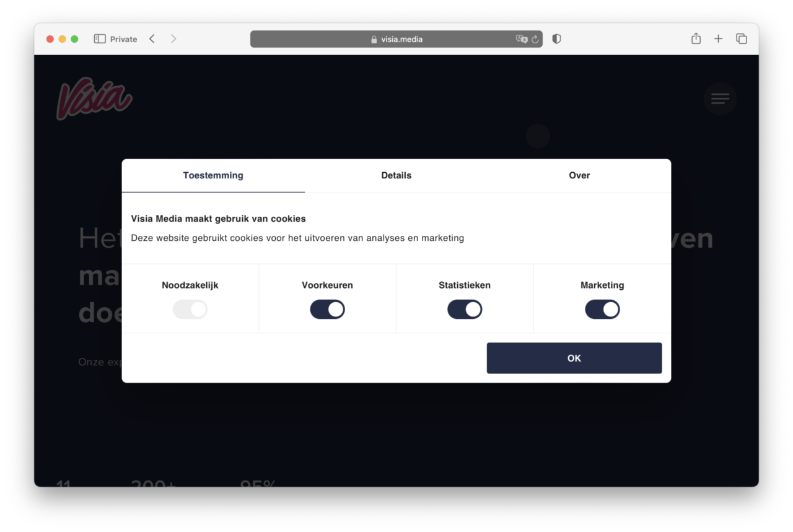Toggle the Safari sidebar icon

pos(100,39)
